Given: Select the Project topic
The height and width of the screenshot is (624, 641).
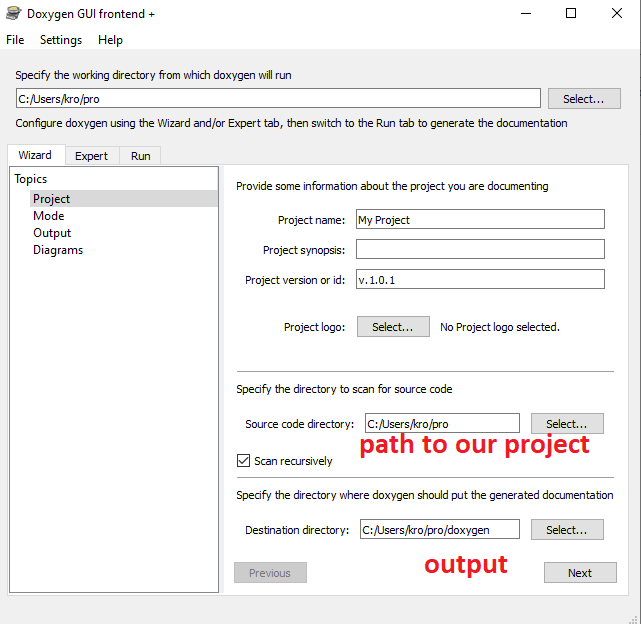Looking at the screenshot, I should (123, 199).
